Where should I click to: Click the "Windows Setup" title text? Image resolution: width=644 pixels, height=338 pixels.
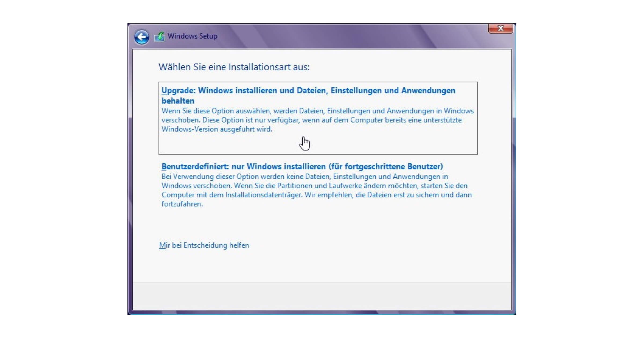192,36
